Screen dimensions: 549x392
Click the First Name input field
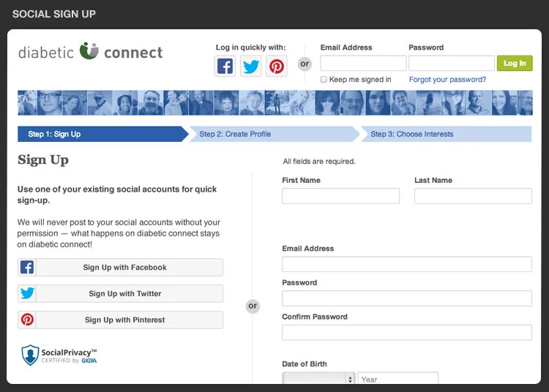pos(340,196)
